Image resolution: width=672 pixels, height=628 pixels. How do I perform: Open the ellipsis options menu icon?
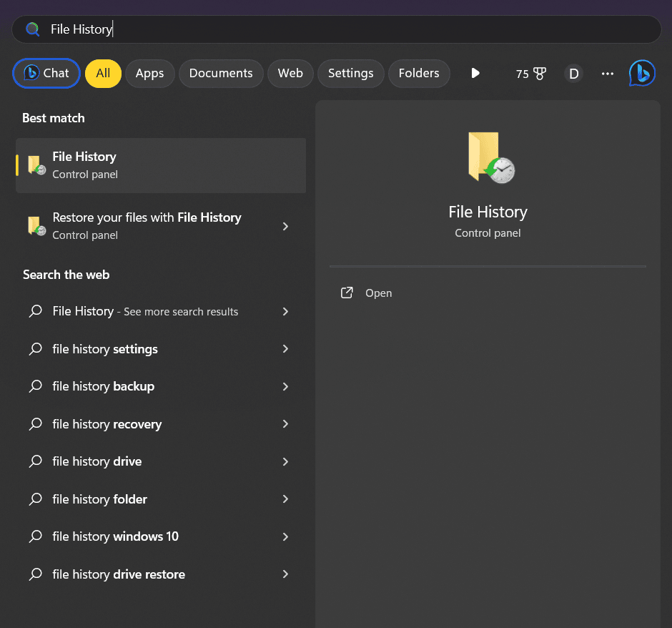point(607,73)
